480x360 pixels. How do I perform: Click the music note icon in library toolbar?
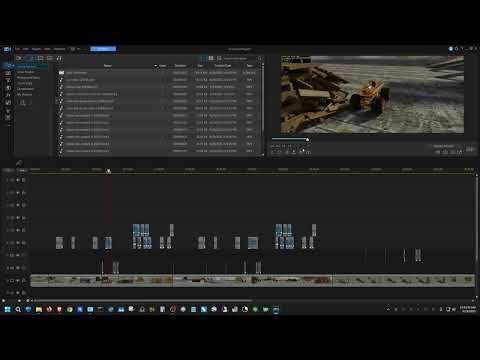pyautogui.click(x=59, y=58)
